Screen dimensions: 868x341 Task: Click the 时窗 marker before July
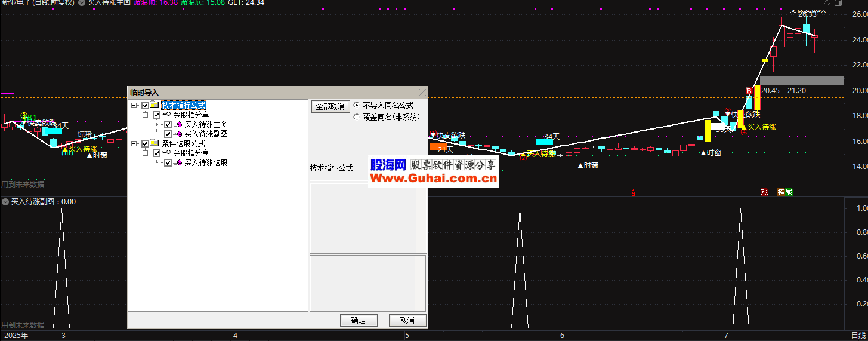pyautogui.click(x=711, y=153)
